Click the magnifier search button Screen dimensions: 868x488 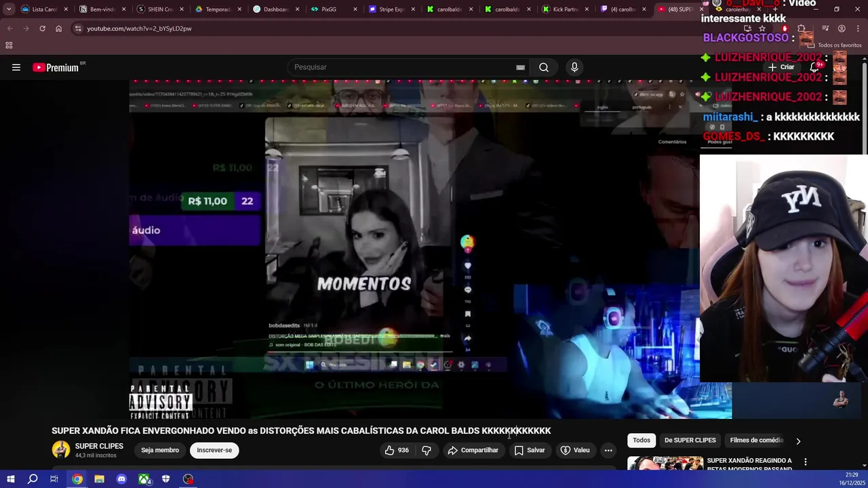tap(544, 67)
